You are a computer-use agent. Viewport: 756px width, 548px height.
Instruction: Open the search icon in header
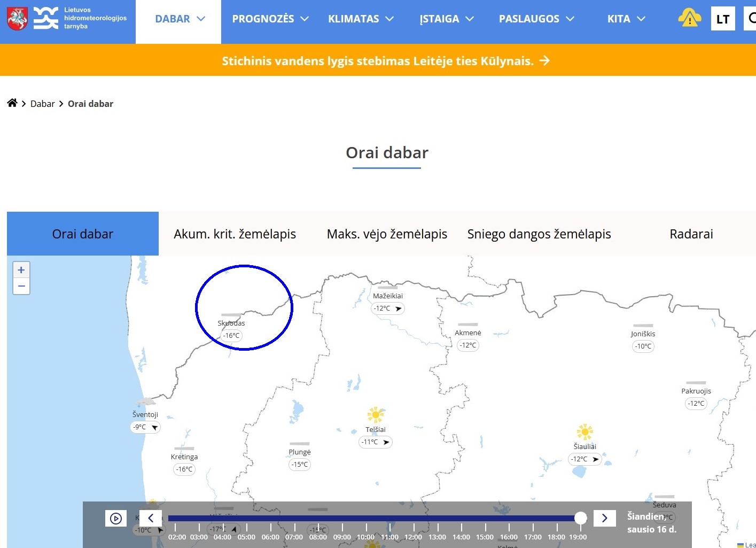[x=751, y=19]
